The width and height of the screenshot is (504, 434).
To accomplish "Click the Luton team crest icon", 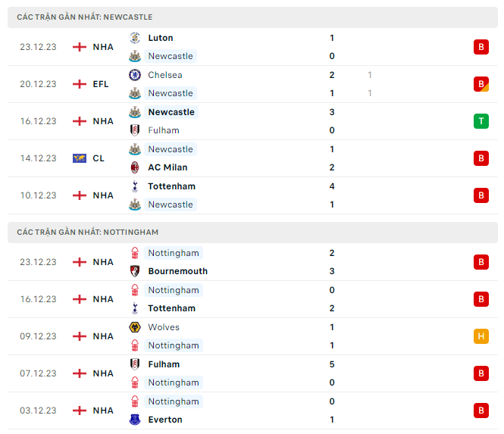I will tap(135, 38).
